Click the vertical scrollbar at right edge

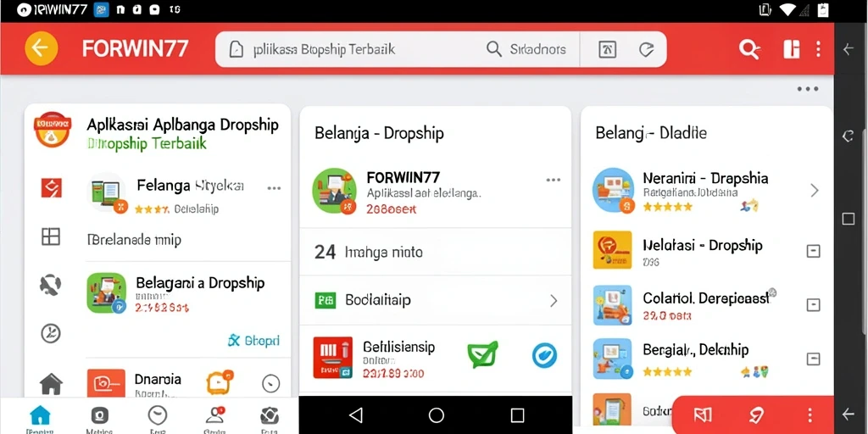(x=865, y=232)
